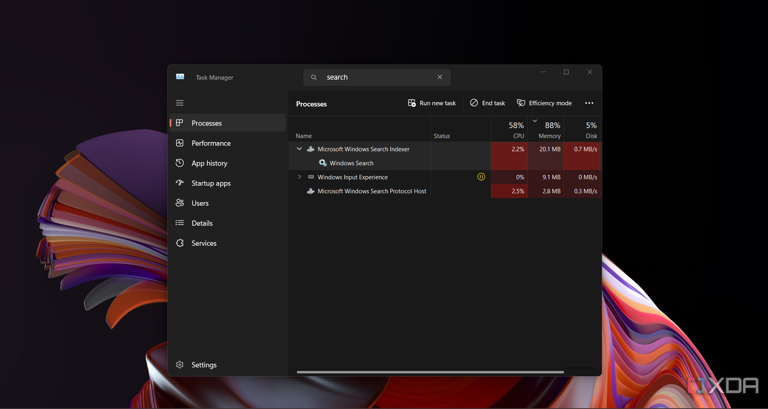Click the Settings gear icon
The image size is (768, 409).
coord(180,365)
